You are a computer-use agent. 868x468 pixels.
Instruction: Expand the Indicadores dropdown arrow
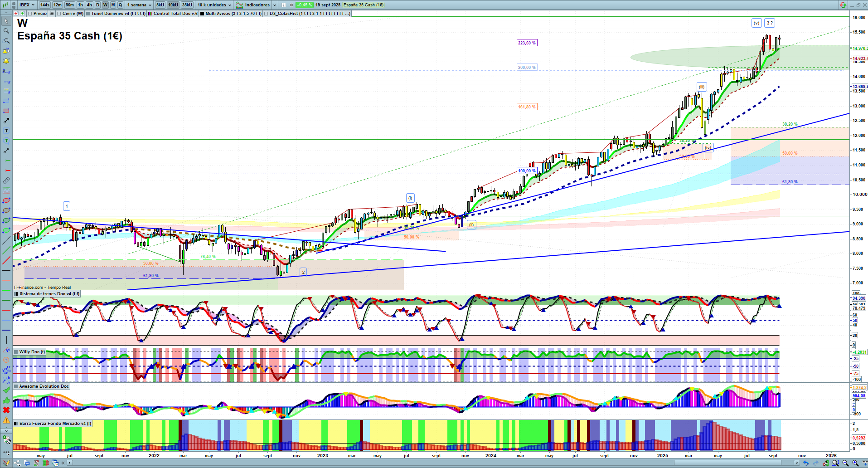point(275,5)
